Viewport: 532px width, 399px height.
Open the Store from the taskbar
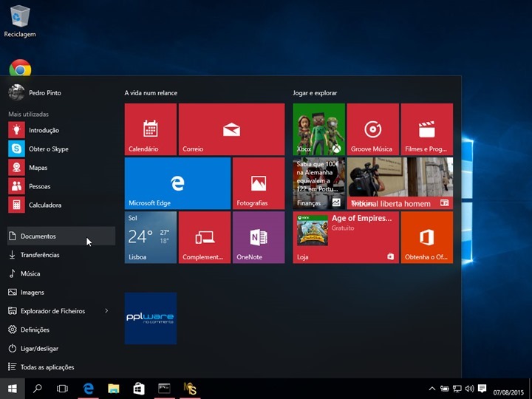click(139, 389)
